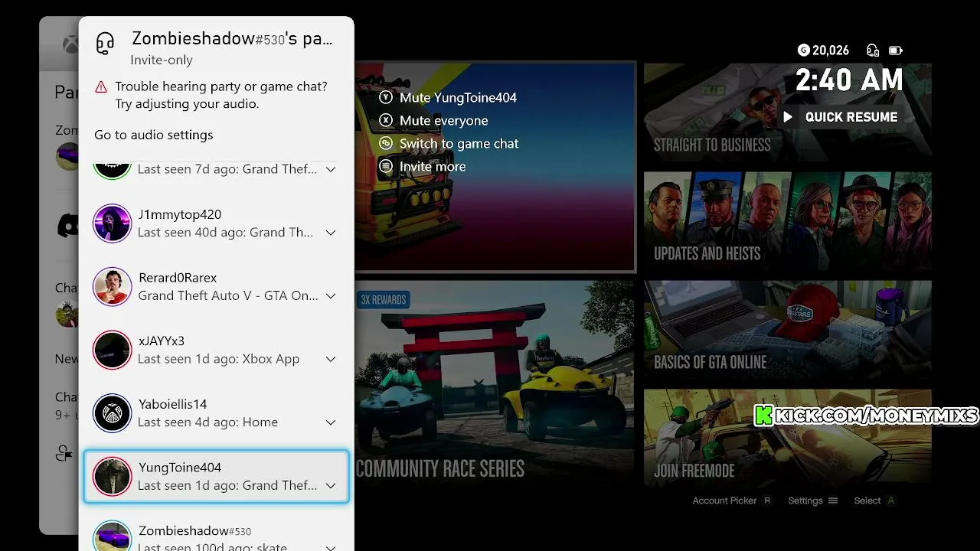Click the invite person icon in the background guide
This screenshot has height=551, width=980.
point(65,454)
